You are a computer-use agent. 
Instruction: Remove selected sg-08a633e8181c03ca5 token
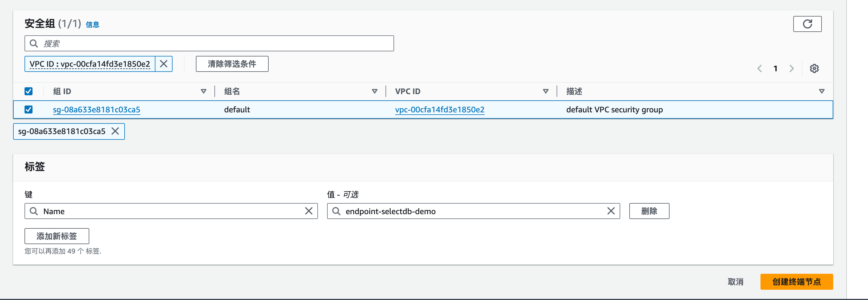click(115, 131)
